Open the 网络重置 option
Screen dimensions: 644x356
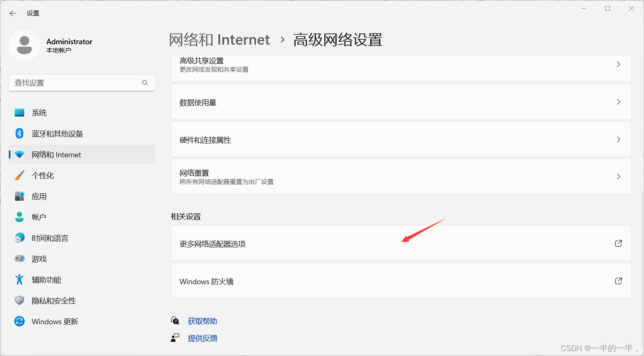[401, 177]
